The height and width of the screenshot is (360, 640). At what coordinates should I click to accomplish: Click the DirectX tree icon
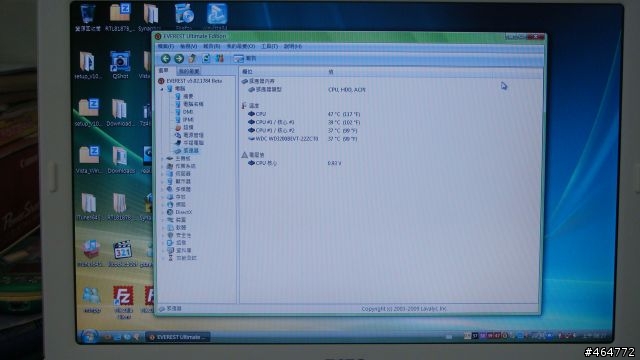point(170,212)
